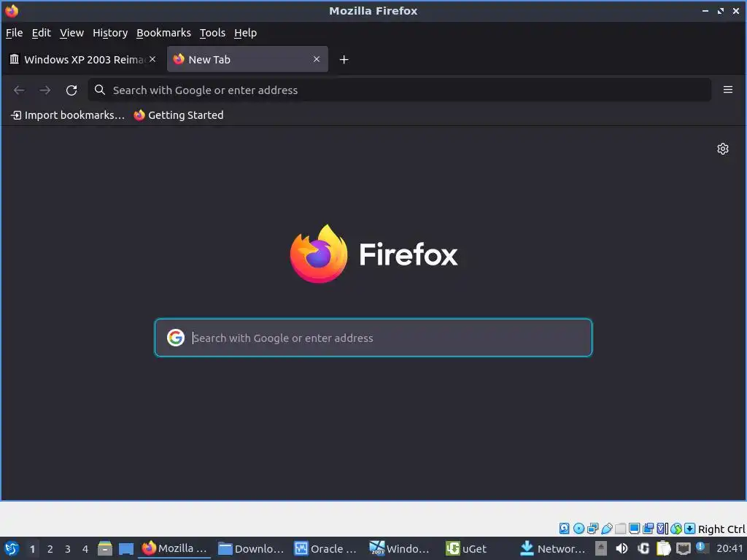Click VirtualBox CPU virtualization status icon
This screenshot has width=747, height=560.
click(x=662, y=528)
